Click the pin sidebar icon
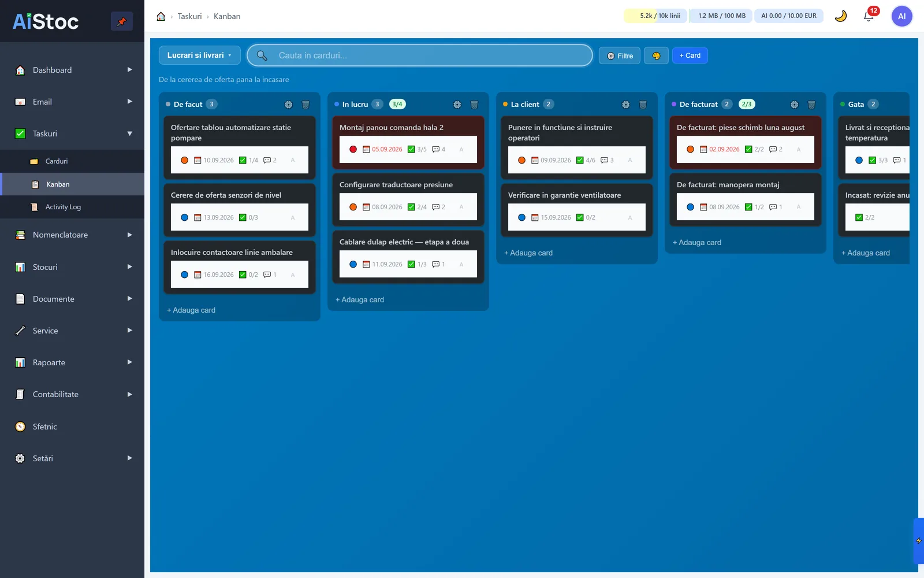Screen dimensions: 924x578 (121, 21)
